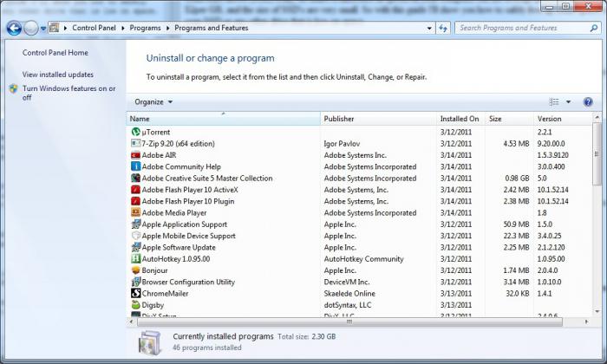Viewport: 607px width, 364px height.
Task: Open the Control Panel Home link
Action: [55, 53]
